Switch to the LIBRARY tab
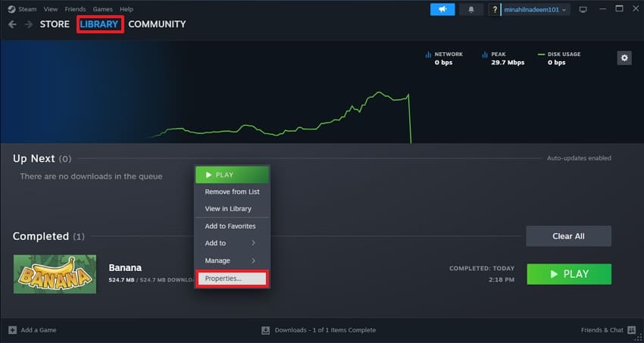 click(x=99, y=24)
